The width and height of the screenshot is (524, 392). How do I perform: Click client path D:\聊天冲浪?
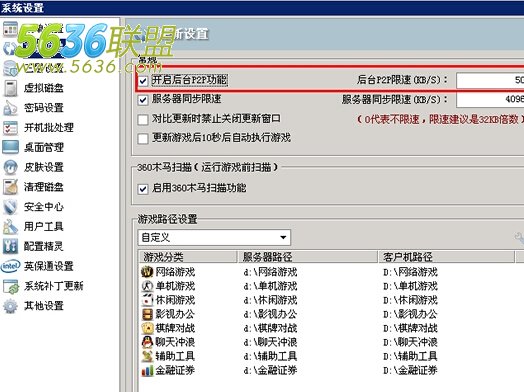pyautogui.click(x=410, y=343)
